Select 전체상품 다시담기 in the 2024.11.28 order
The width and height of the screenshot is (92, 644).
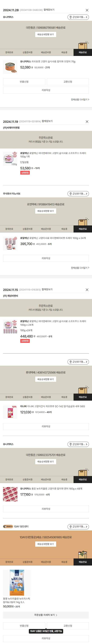(80, 99)
